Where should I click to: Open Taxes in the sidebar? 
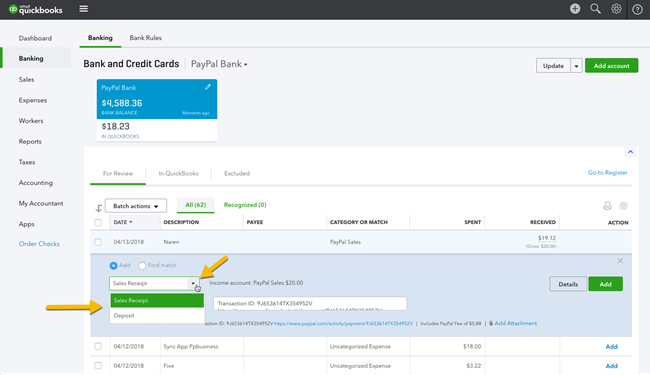coord(27,162)
